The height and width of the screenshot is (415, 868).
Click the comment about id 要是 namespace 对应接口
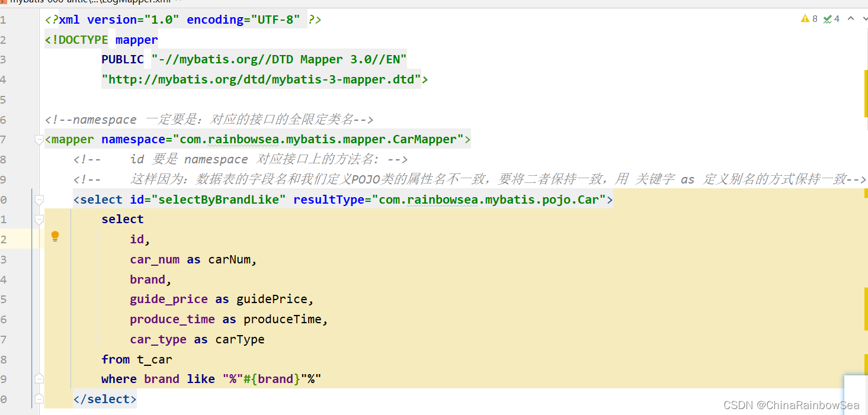pos(241,159)
